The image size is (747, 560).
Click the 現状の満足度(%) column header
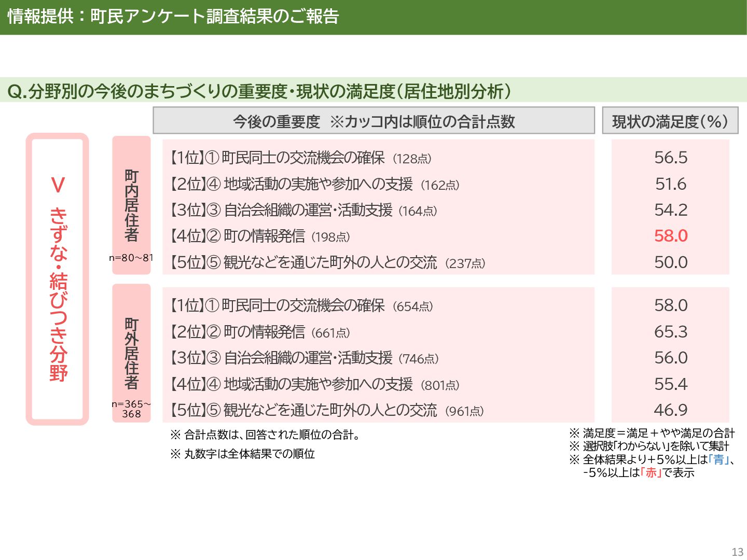[x=670, y=121]
